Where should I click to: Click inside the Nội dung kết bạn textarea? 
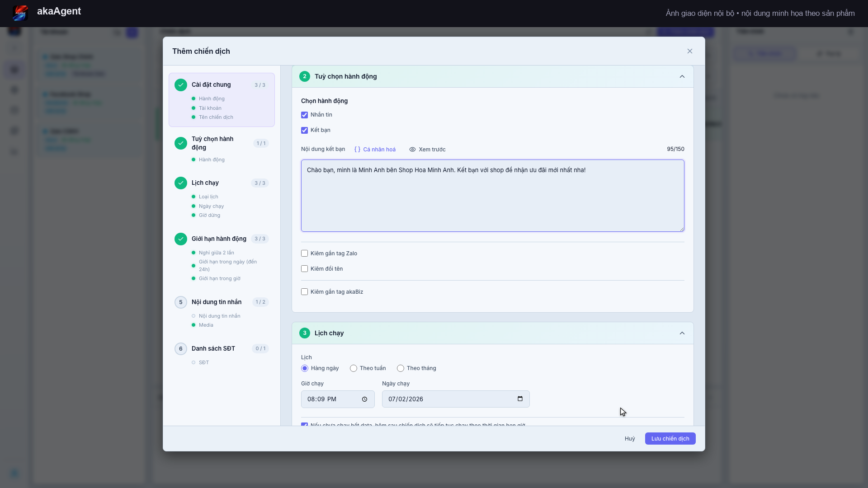click(493, 196)
